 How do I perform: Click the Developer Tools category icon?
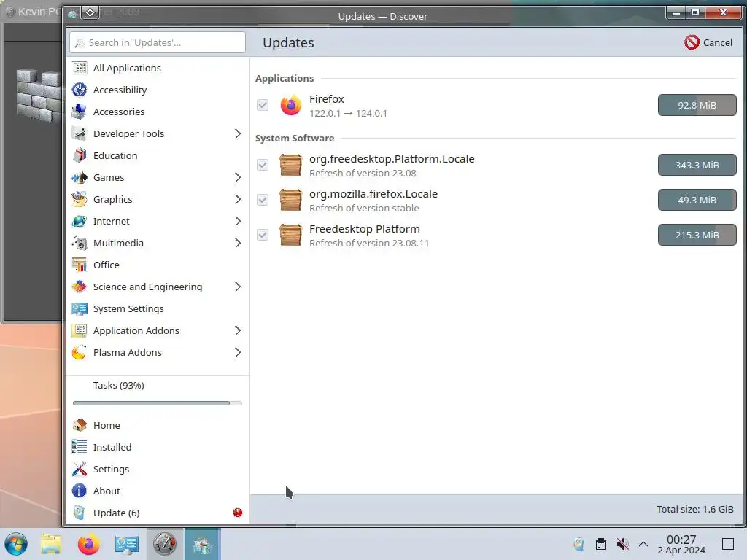(x=79, y=134)
